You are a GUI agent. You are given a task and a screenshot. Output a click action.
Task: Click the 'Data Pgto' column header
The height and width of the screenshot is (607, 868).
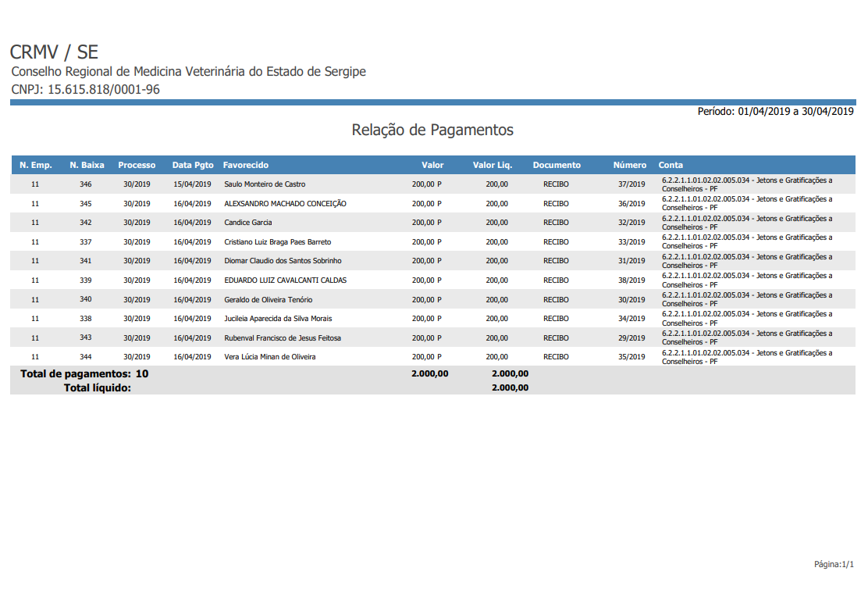point(193,165)
